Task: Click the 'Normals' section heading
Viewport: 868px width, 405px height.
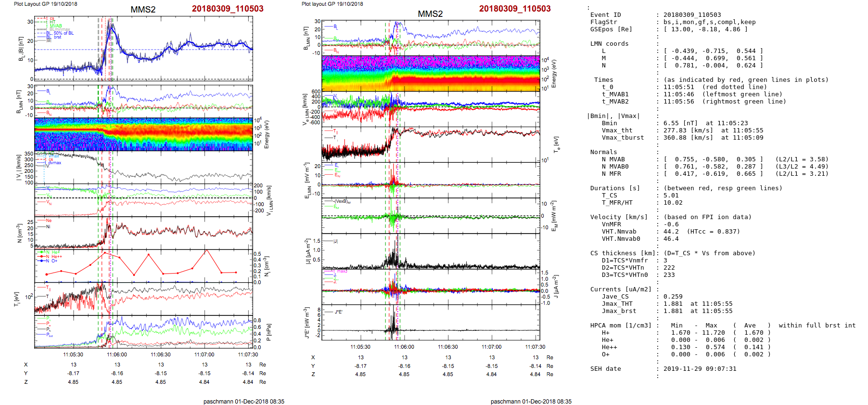Action: coord(604,152)
